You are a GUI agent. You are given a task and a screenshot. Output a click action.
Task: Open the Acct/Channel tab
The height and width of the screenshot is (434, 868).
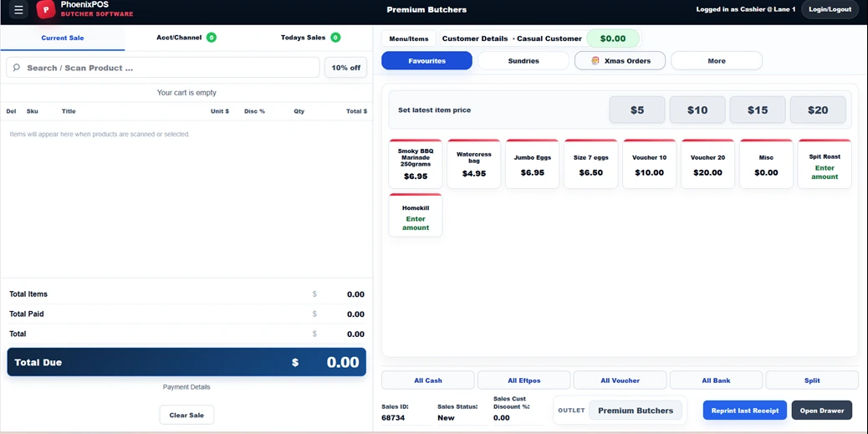(x=186, y=38)
